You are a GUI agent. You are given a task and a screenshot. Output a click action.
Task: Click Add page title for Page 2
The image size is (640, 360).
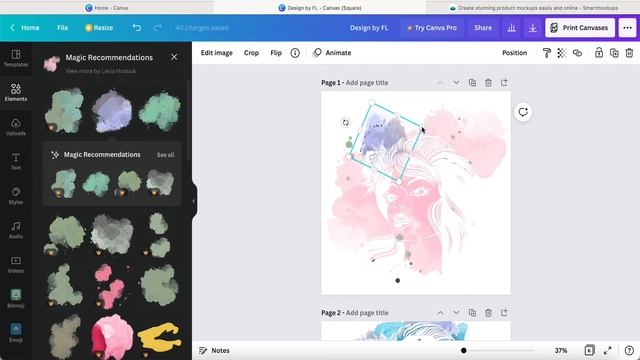(x=367, y=313)
